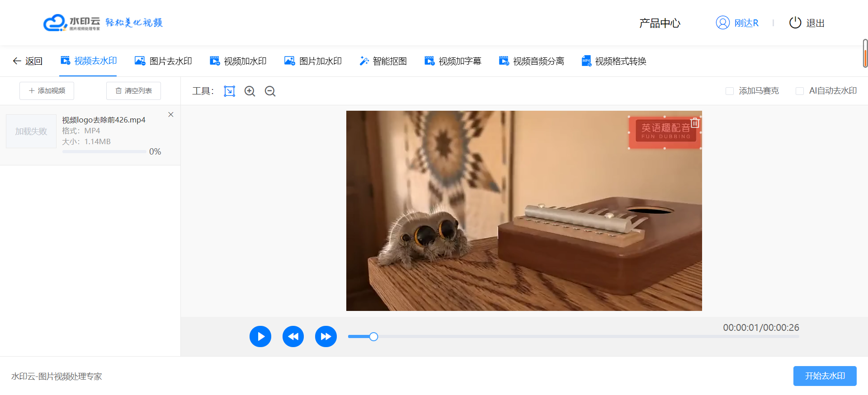Viewport: 868px width, 395px height.
Task: Play the video
Action: pos(260,337)
